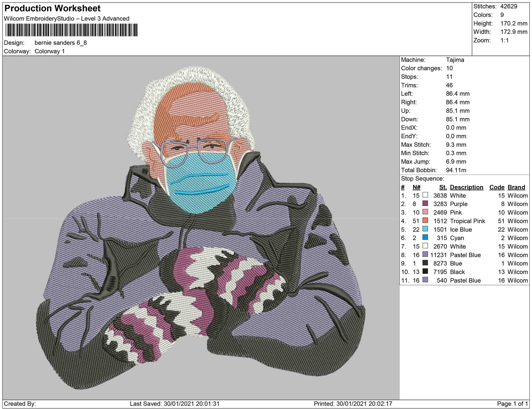The height and width of the screenshot is (409, 532).
Task: Click the Min Stitch value "0.3 mm"
Action: 456,153
